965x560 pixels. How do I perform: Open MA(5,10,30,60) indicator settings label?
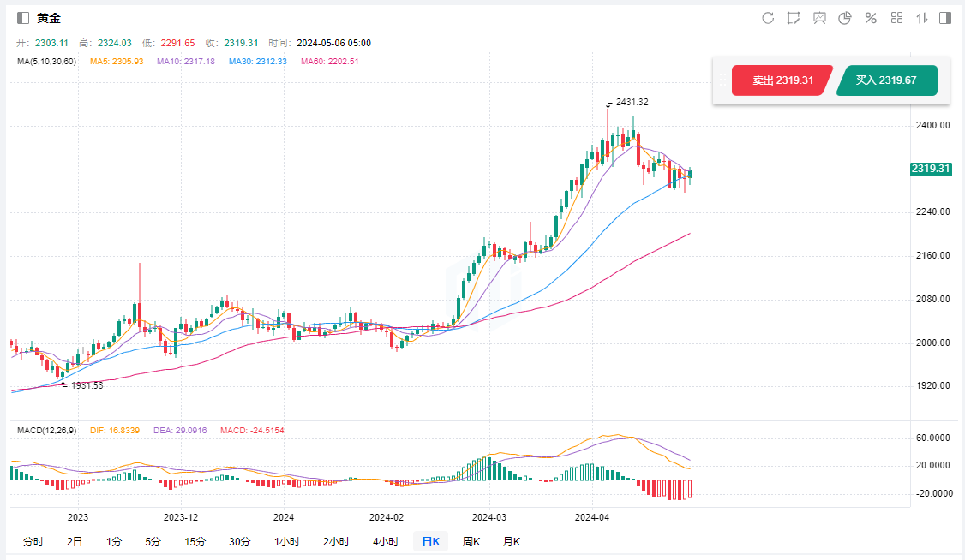point(47,62)
